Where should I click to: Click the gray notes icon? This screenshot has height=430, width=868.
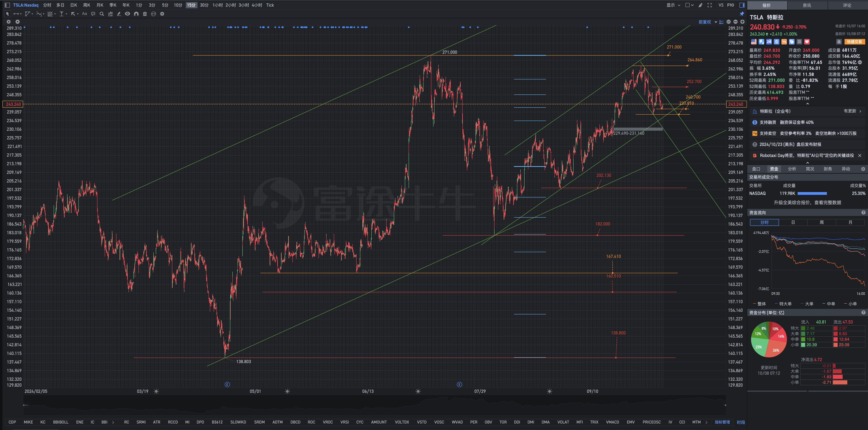click(799, 42)
